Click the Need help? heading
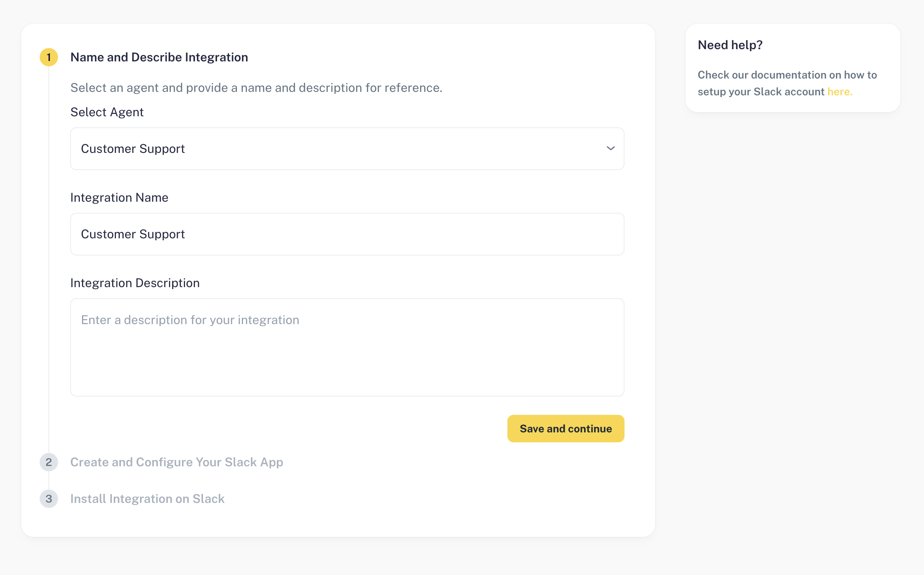924x575 pixels. [730, 45]
